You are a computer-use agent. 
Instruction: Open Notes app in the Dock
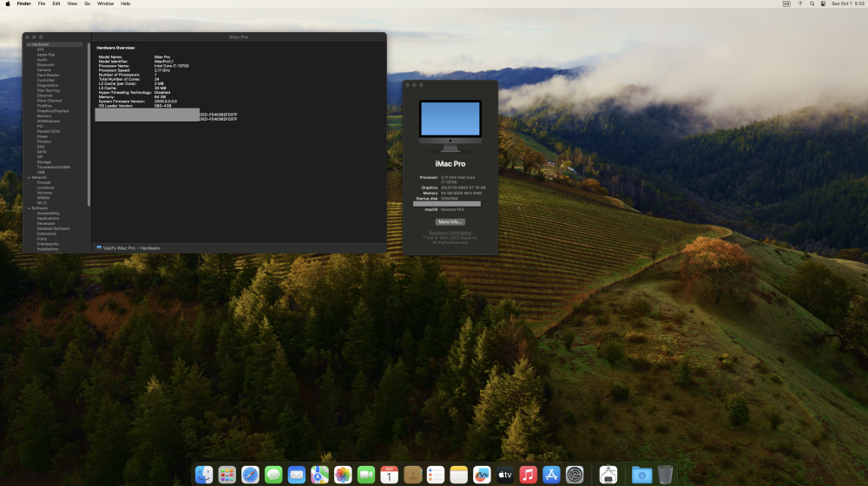[x=459, y=475]
